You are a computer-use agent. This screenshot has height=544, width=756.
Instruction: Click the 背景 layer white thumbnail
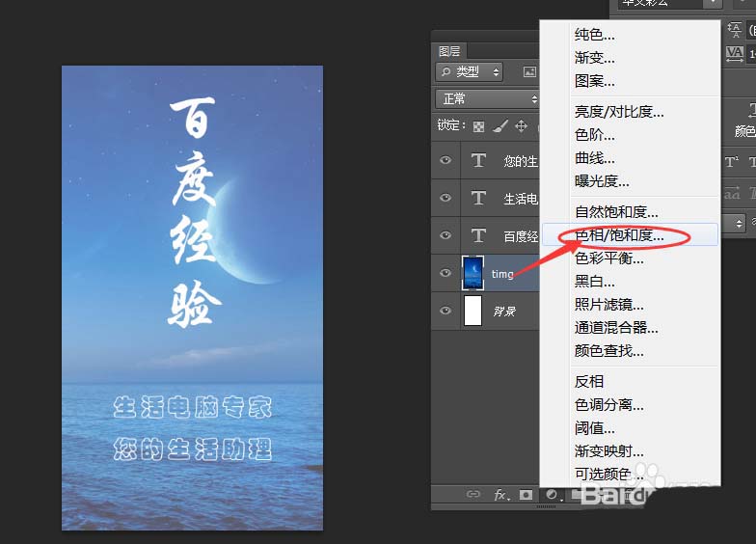click(x=472, y=311)
